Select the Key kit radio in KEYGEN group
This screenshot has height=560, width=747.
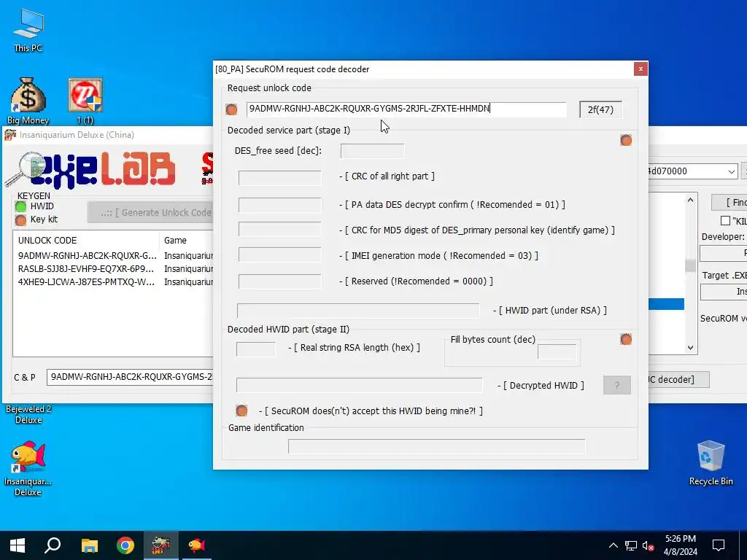coord(20,219)
